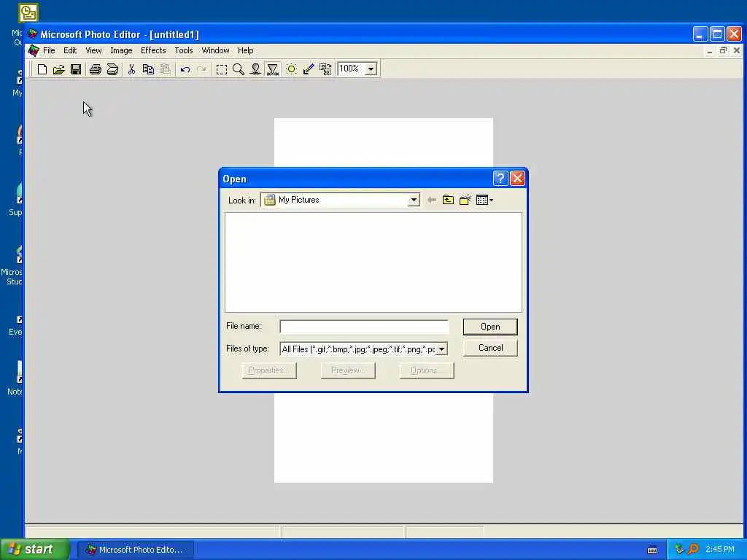
Task: Click the Copy toolbar icon
Action: (148, 69)
